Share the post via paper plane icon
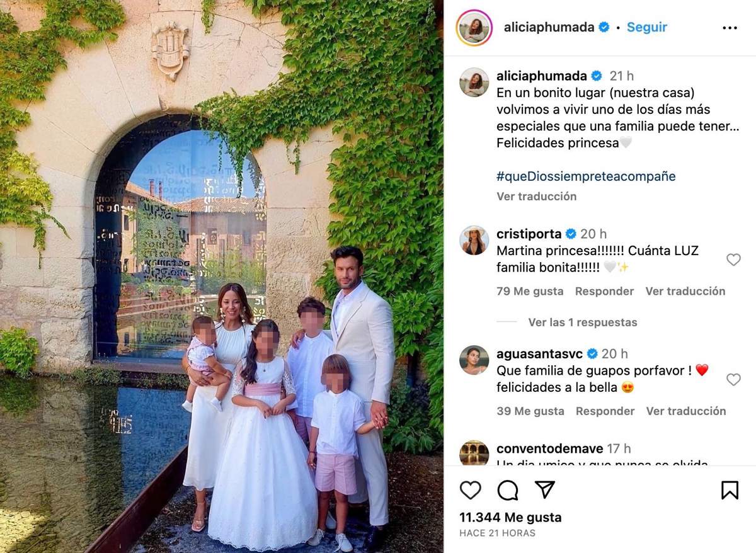The height and width of the screenshot is (553, 756). point(545,489)
